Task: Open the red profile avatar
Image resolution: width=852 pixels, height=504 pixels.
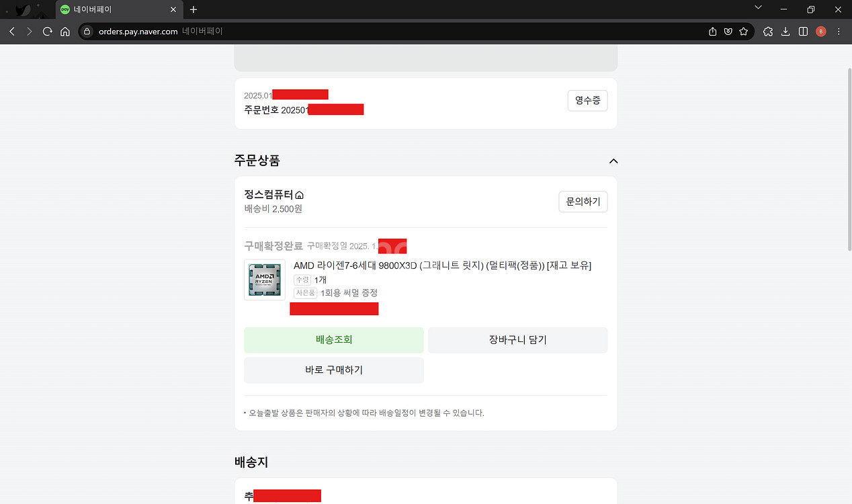Action: click(x=820, y=32)
